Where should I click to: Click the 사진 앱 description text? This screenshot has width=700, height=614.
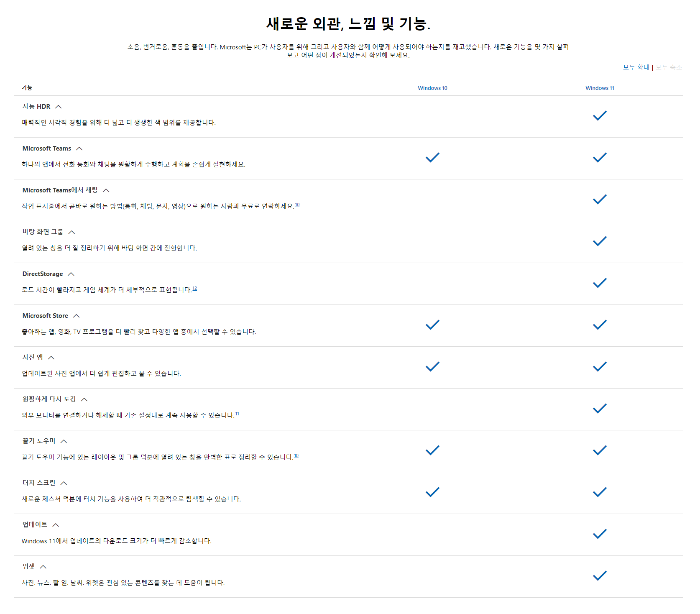(x=101, y=374)
